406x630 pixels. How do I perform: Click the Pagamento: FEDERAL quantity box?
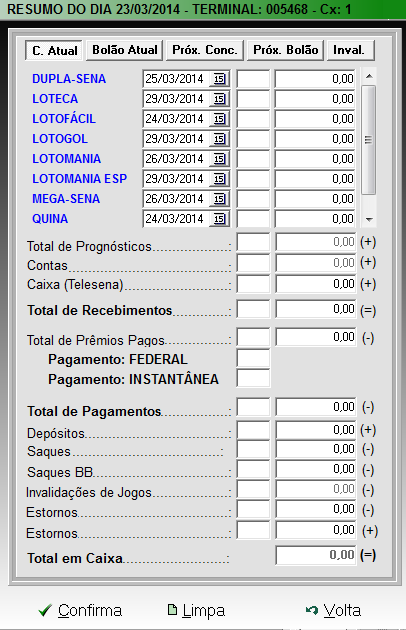[253, 358]
